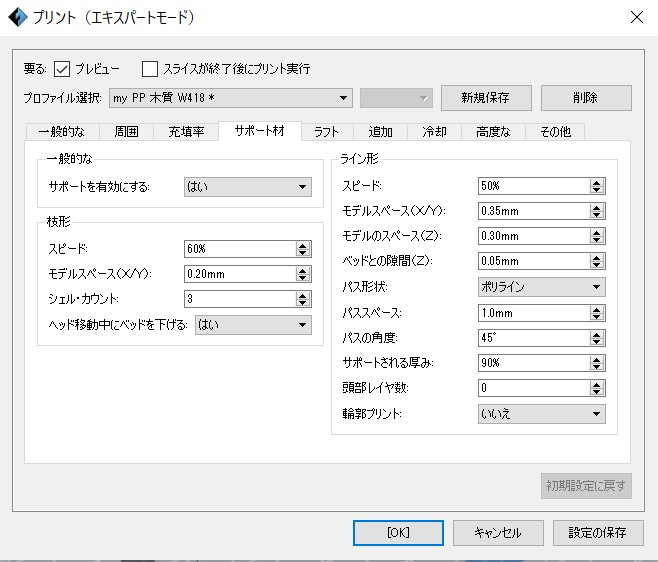This screenshot has width=658, height=562.
Task: Switch to the 高度な tab
Action: pyautogui.click(x=494, y=132)
